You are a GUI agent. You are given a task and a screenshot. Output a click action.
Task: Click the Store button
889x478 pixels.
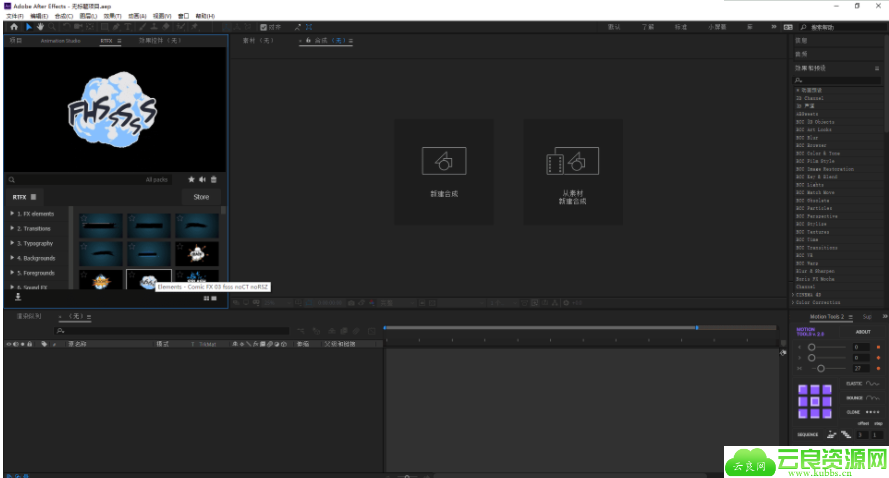pyautogui.click(x=201, y=197)
